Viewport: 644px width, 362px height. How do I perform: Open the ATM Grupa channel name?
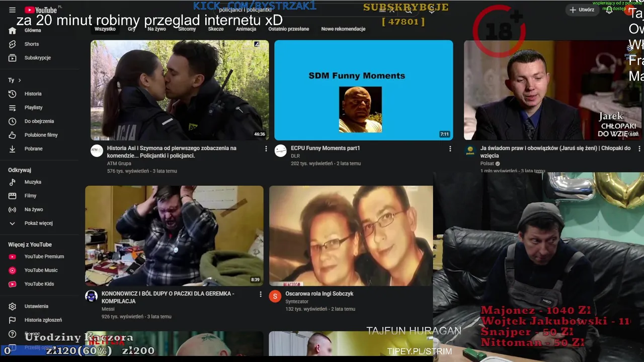119,163
